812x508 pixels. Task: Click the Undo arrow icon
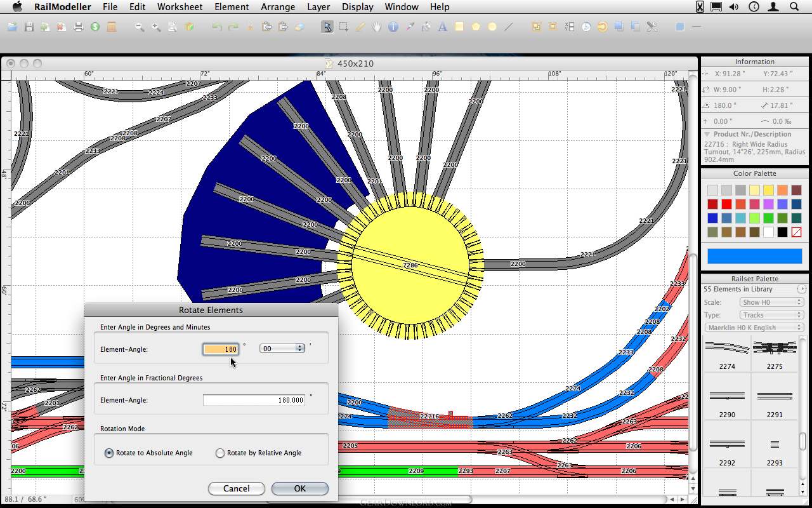[x=217, y=27]
